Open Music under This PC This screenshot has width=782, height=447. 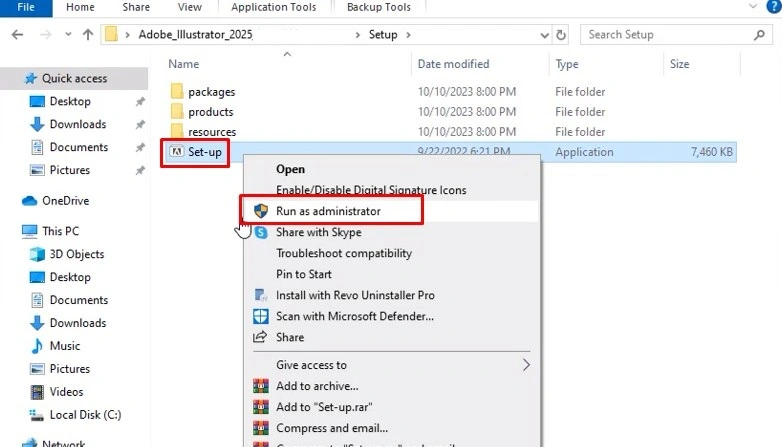tap(65, 346)
